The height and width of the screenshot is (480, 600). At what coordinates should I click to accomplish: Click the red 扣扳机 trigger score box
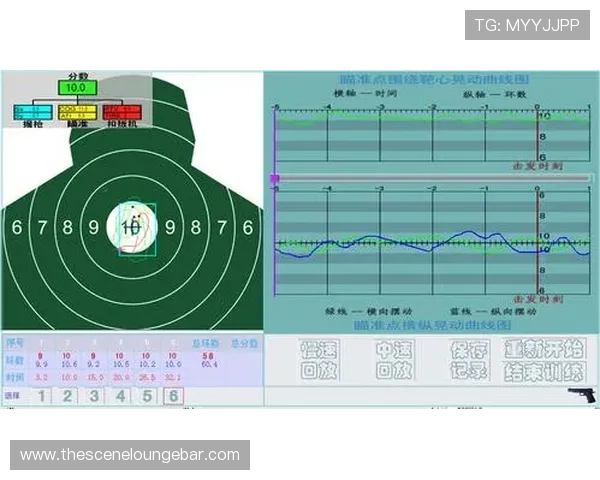[125, 112]
